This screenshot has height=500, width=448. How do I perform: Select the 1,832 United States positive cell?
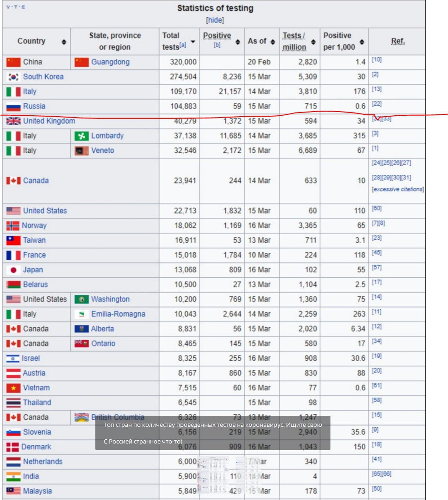click(222, 211)
